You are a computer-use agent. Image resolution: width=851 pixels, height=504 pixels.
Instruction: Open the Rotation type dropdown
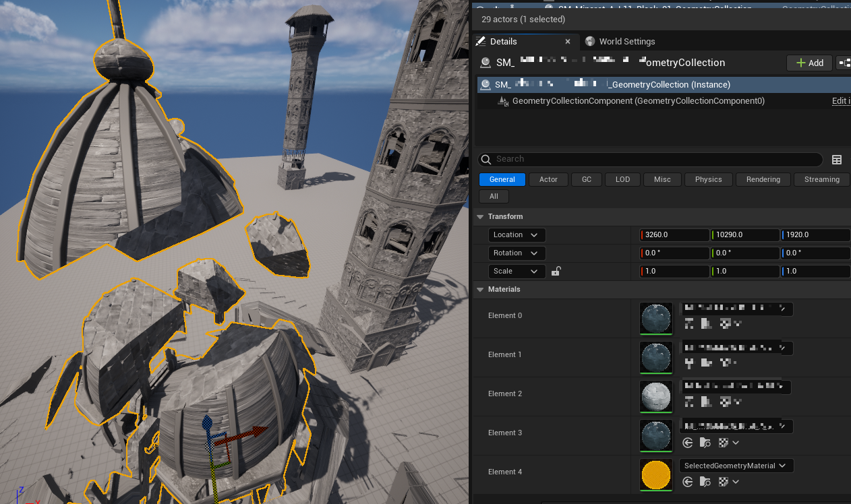tap(517, 253)
